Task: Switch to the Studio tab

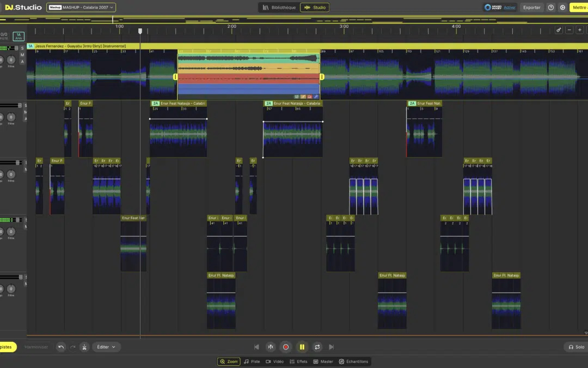Action: coord(315,8)
